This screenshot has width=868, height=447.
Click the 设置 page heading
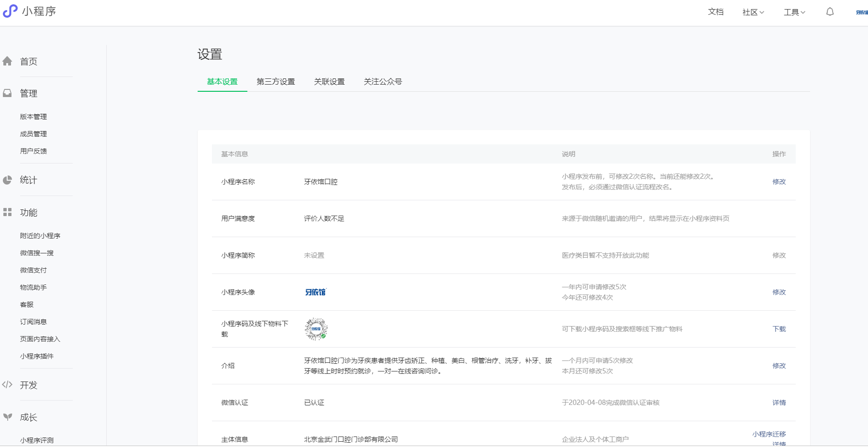pyautogui.click(x=210, y=55)
